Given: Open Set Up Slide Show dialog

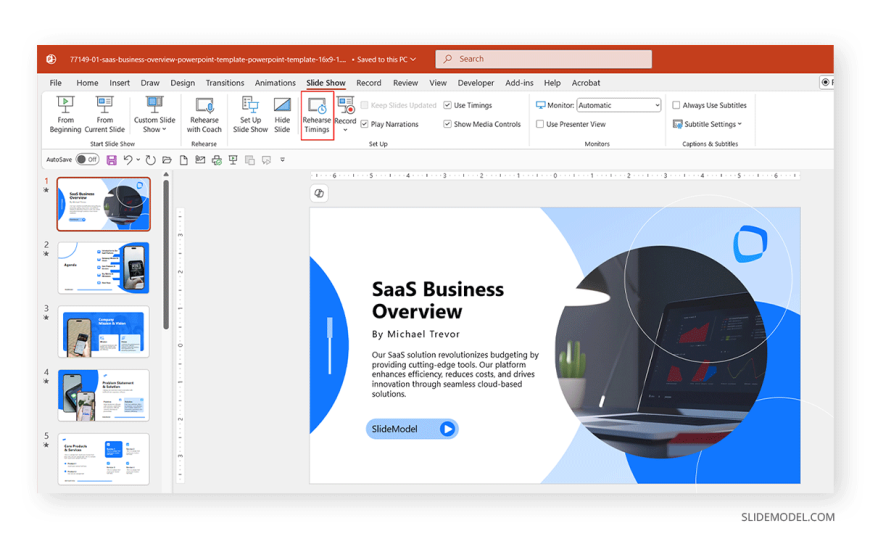Looking at the screenshot, I should pyautogui.click(x=250, y=114).
